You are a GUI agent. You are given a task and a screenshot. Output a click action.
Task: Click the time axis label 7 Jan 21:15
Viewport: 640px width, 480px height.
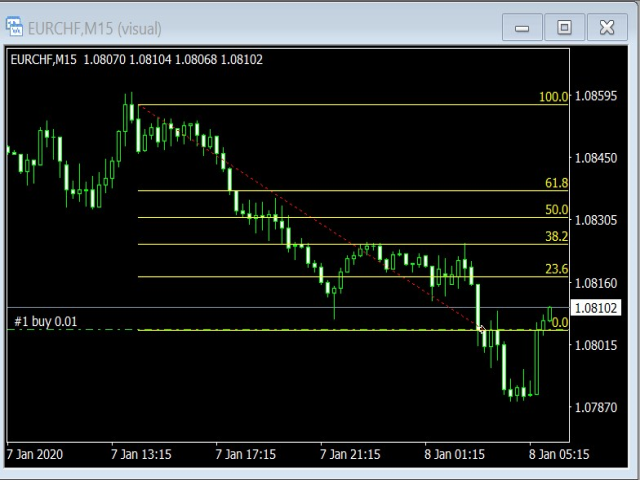[x=350, y=454]
